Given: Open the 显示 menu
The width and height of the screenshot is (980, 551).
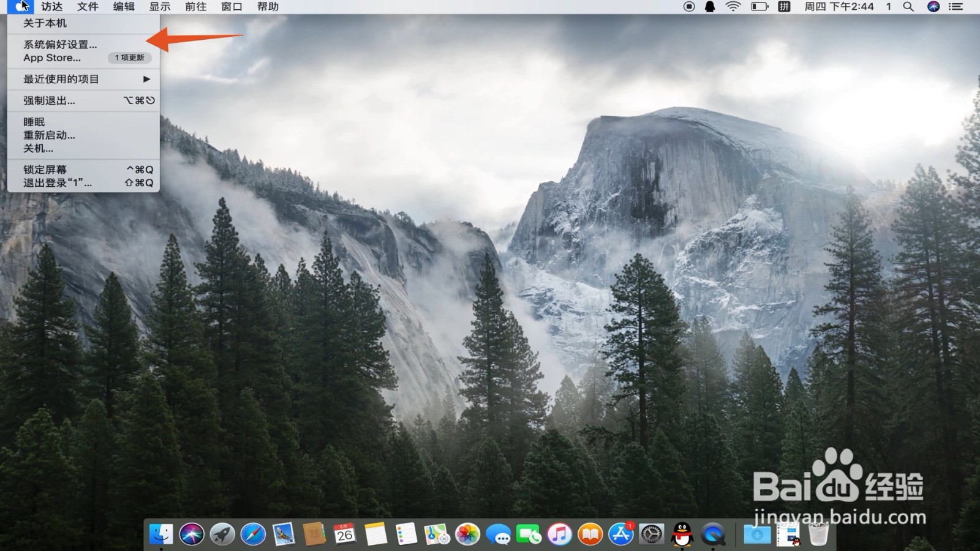Looking at the screenshot, I should click(160, 7).
